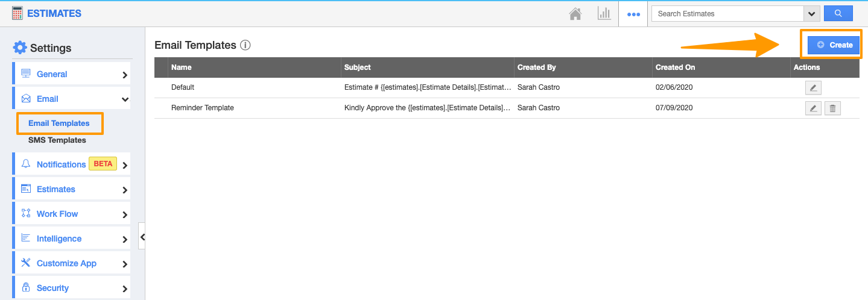Click the 02/06/2020 date cell
868x300 pixels.
point(674,87)
